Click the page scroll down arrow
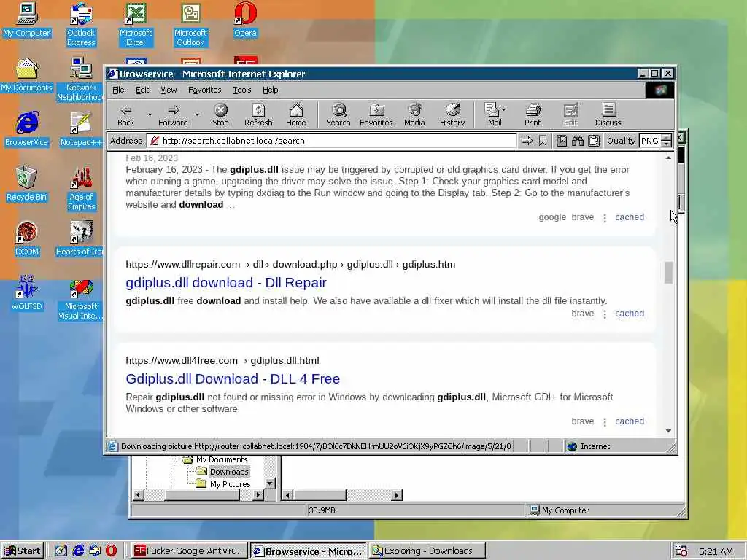 668,430
